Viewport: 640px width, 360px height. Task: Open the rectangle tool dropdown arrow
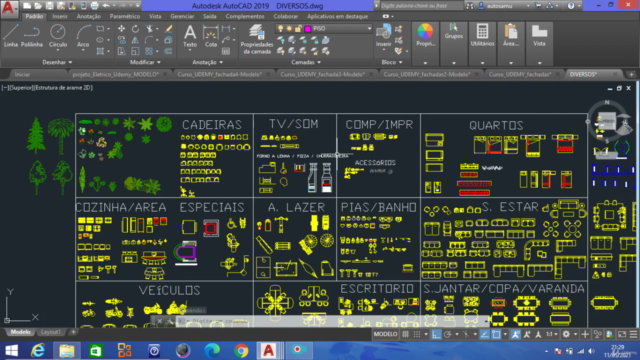coord(108,29)
